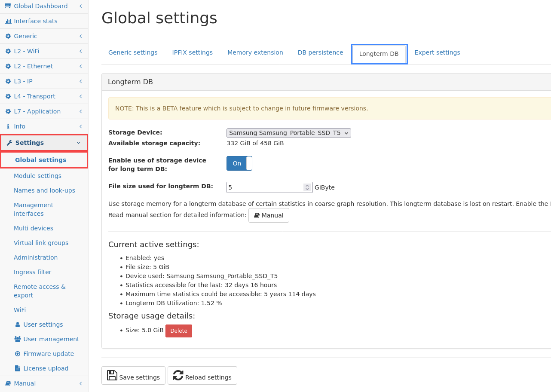The height and width of the screenshot is (392, 551).
Task: Click 'Longterm DB Utilization: 1.52 %' text
Action: click(174, 303)
